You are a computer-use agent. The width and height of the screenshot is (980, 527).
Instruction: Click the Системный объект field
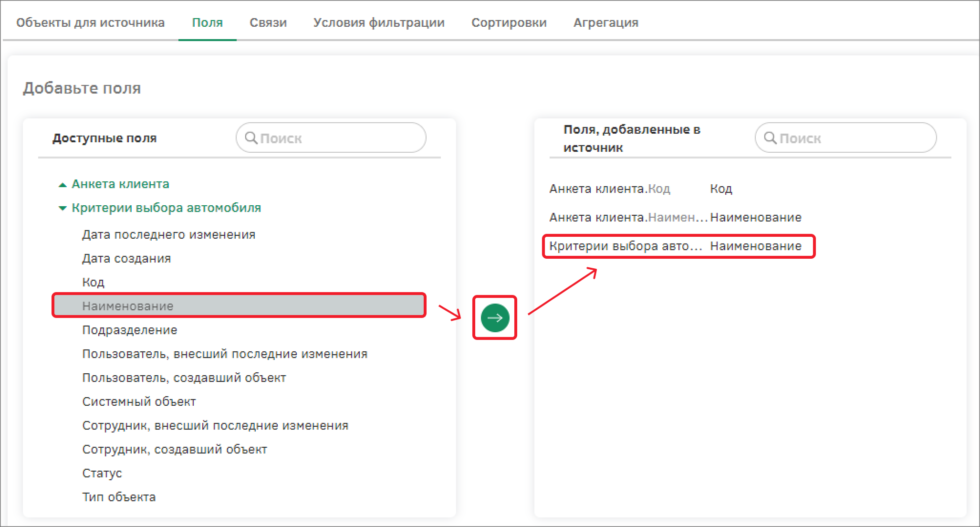[x=139, y=401]
